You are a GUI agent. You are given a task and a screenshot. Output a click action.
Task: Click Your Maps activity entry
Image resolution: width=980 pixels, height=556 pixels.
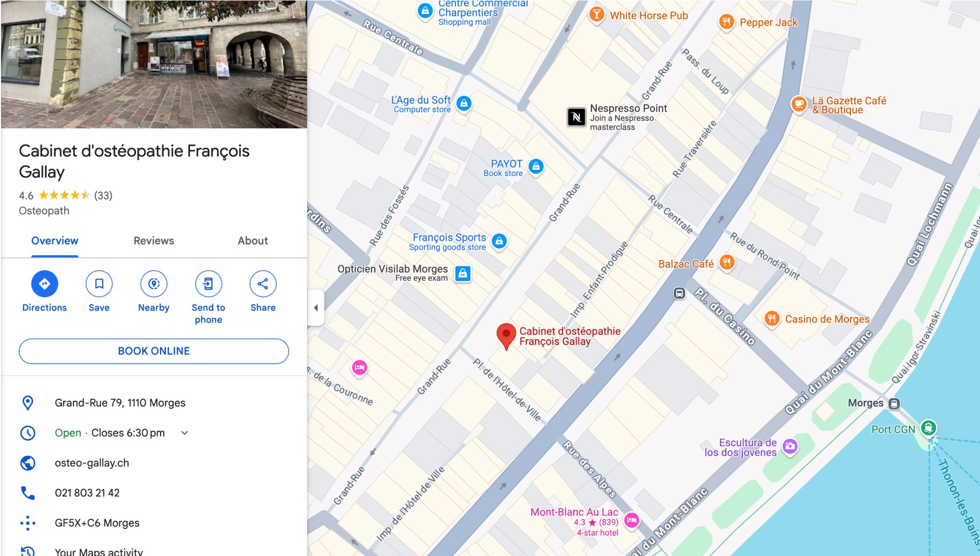(98, 552)
